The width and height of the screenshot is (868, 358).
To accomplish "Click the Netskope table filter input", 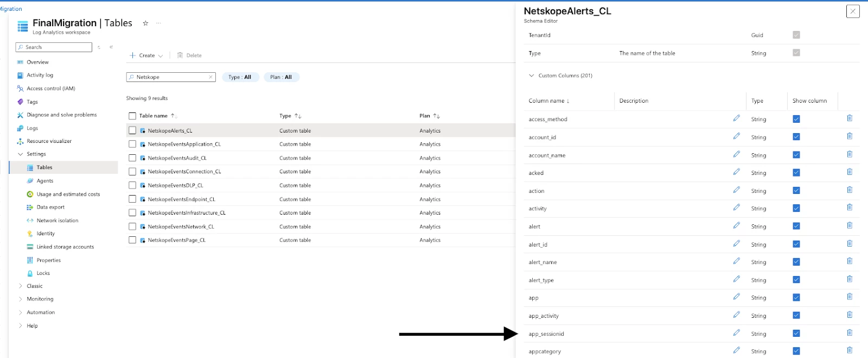I will click(171, 77).
